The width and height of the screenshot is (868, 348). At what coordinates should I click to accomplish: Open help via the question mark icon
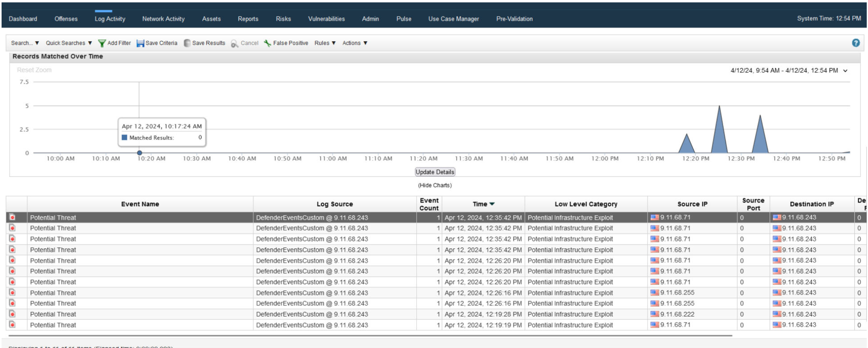[857, 43]
